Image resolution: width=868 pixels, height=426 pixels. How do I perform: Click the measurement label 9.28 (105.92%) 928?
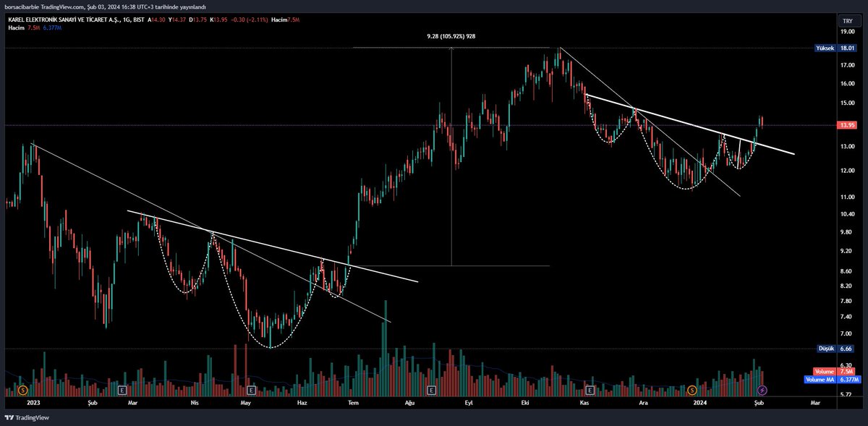(x=451, y=36)
